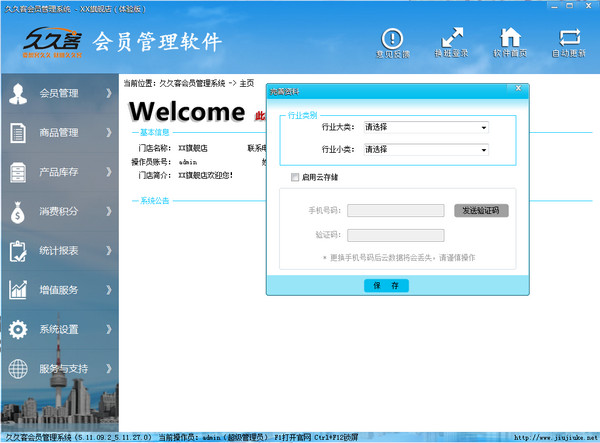Click the 服务与支持 globe icon

(18, 368)
